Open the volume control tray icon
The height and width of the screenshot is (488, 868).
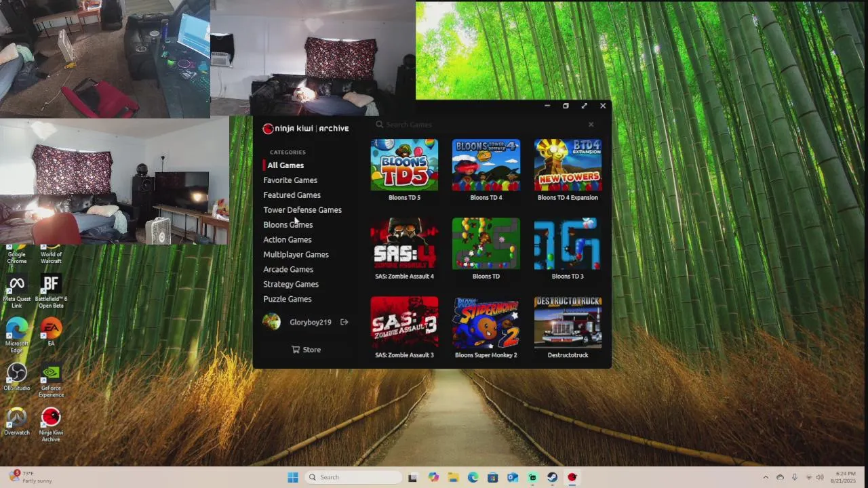[820, 477]
